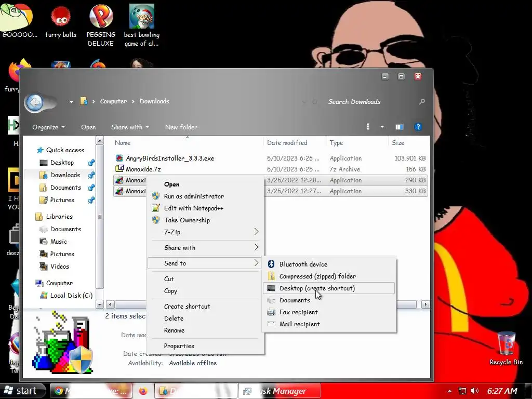Click the volume speaker tray icon

pyautogui.click(x=475, y=391)
